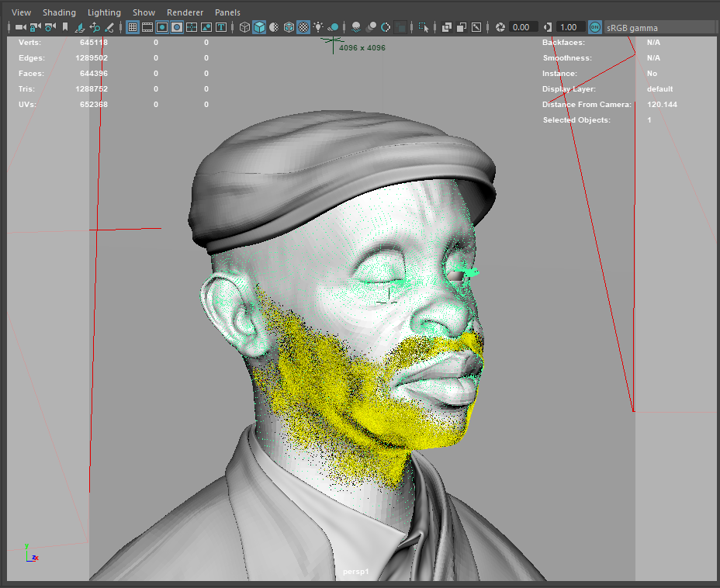Viewport: 720px width, 588px height.
Task: Click the UV count 652368
Action: [94, 105]
